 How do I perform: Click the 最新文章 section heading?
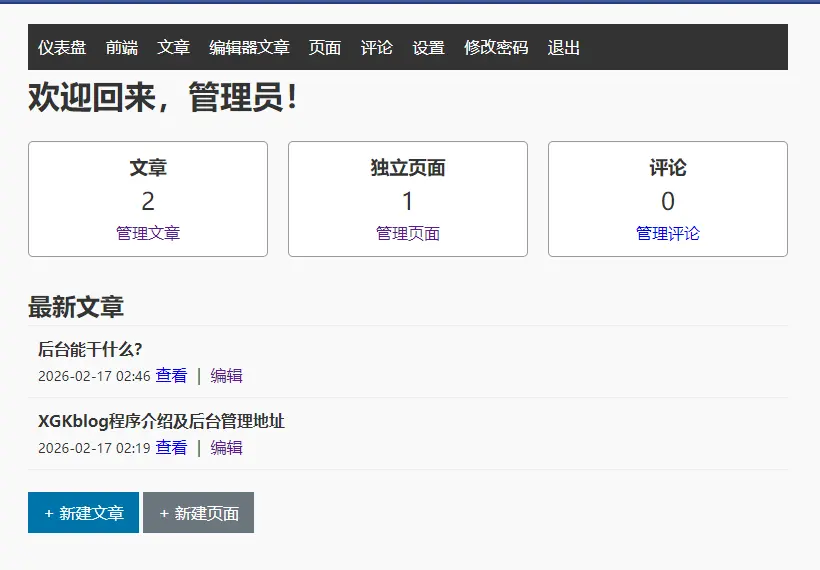pos(76,307)
